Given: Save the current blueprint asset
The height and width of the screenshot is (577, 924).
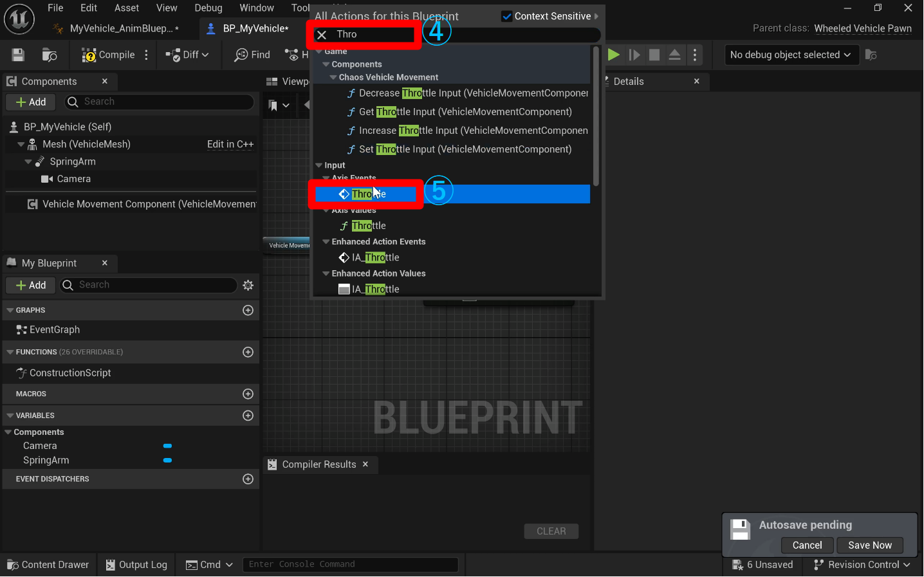Looking at the screenshot, I should 18,55.
